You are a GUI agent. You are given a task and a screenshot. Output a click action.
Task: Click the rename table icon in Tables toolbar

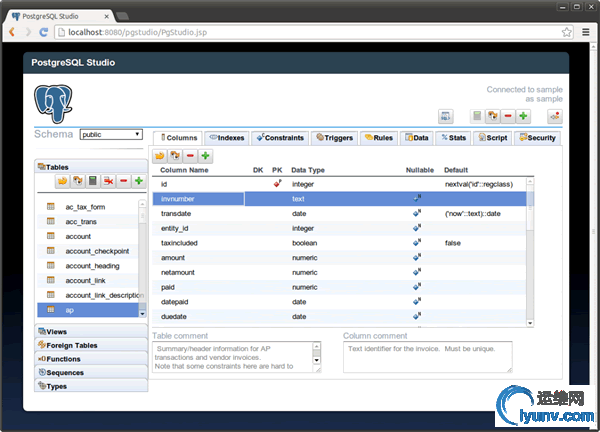[78, 181]
